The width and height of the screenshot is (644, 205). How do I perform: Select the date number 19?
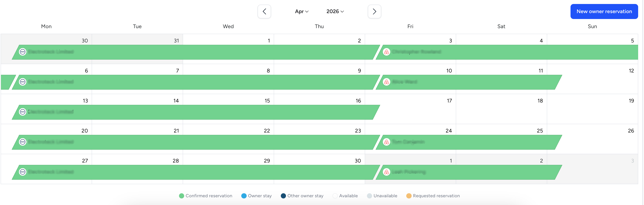click(x=631, y=101)
